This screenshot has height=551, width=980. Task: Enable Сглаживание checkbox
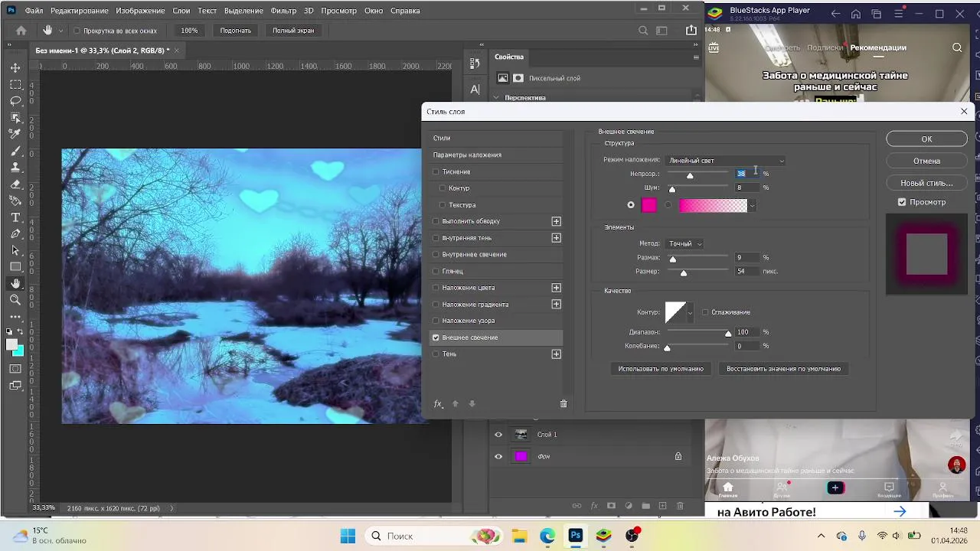click(705, 312)
